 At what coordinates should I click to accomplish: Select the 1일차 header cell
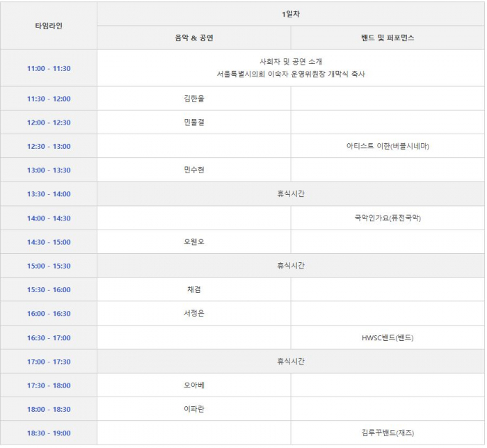tap(291, 14)
